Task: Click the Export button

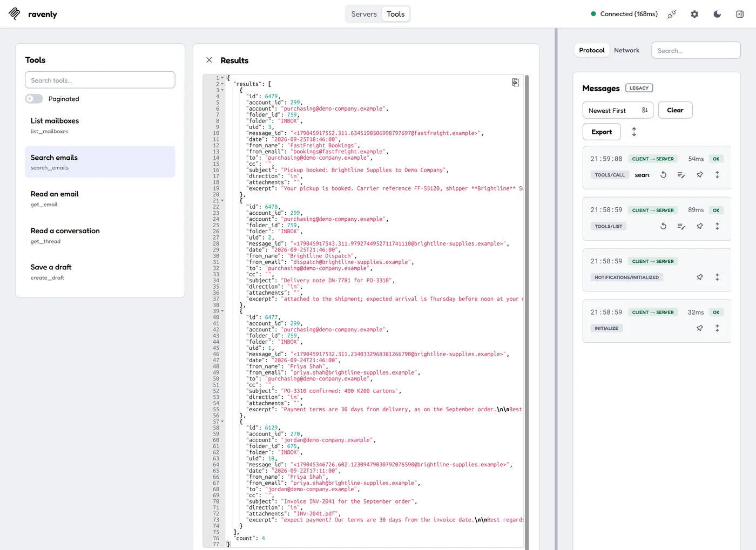Action: click(x=602, y=132)
